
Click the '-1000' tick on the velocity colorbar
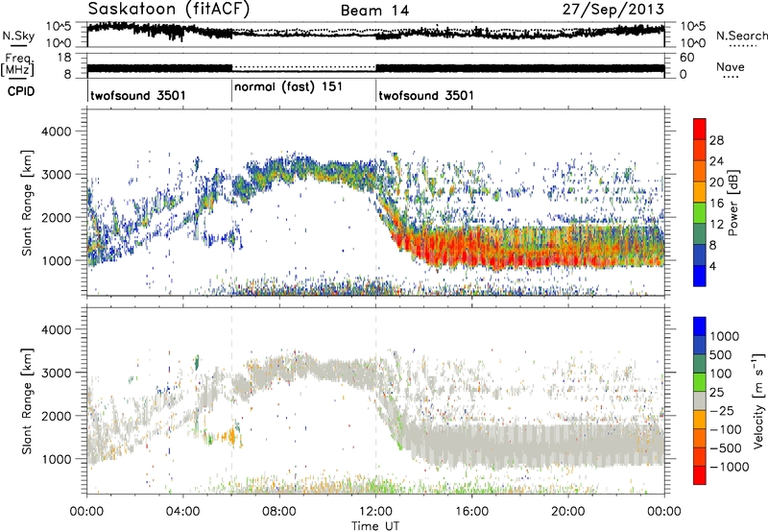pos(729,467)
